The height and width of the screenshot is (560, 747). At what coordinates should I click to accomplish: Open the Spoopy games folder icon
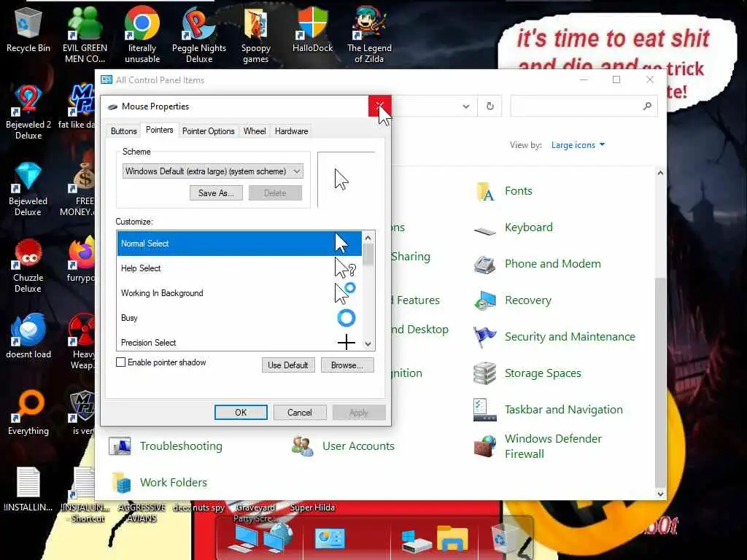pos(256,34)
